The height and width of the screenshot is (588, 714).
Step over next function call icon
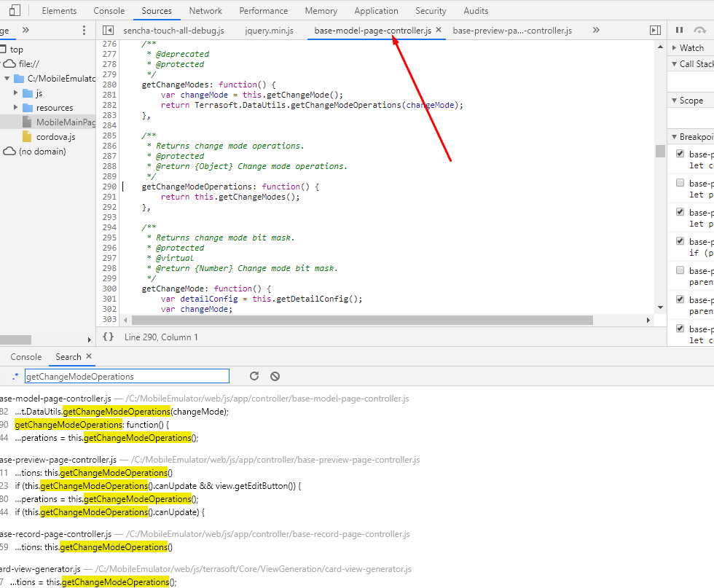click(699, 30)
